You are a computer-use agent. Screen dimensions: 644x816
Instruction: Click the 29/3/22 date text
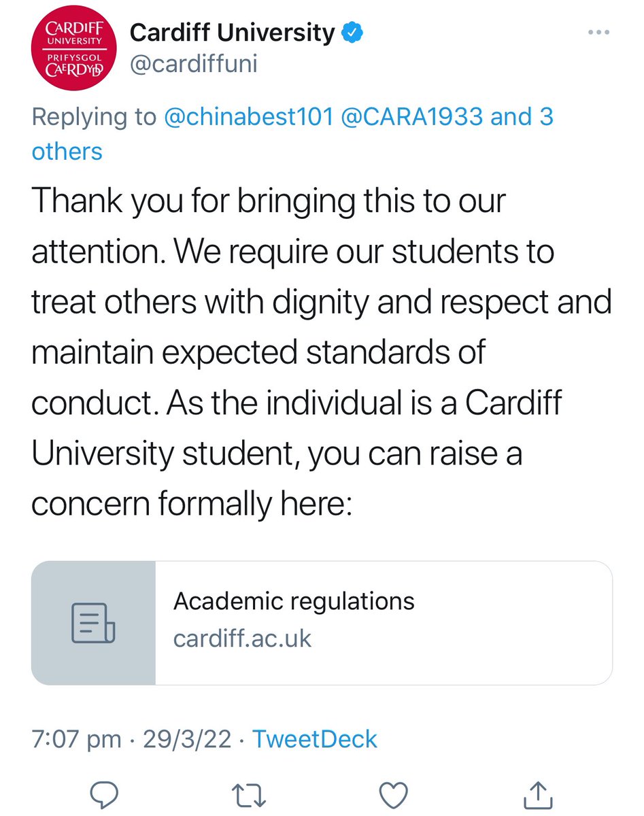[187, 739]
